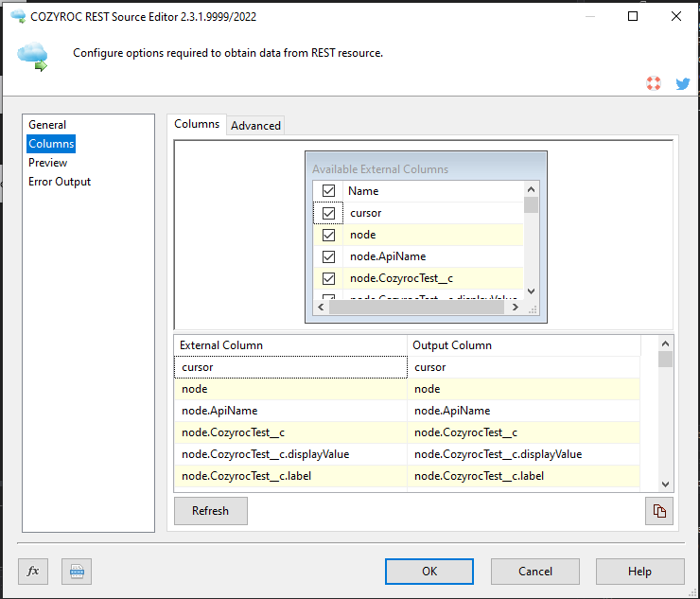Select Preview in the left pane
This screenshot has width=700, height=599.
click(x=48, y=163)
